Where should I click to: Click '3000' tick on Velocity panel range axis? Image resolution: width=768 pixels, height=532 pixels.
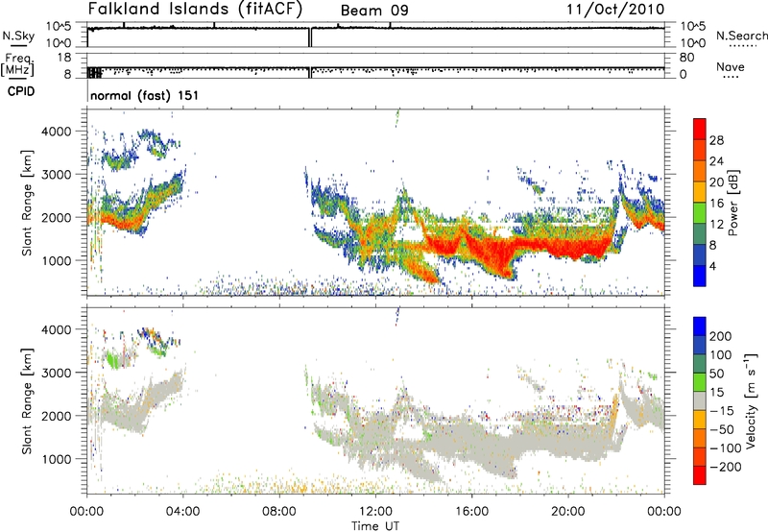point(56,373)
